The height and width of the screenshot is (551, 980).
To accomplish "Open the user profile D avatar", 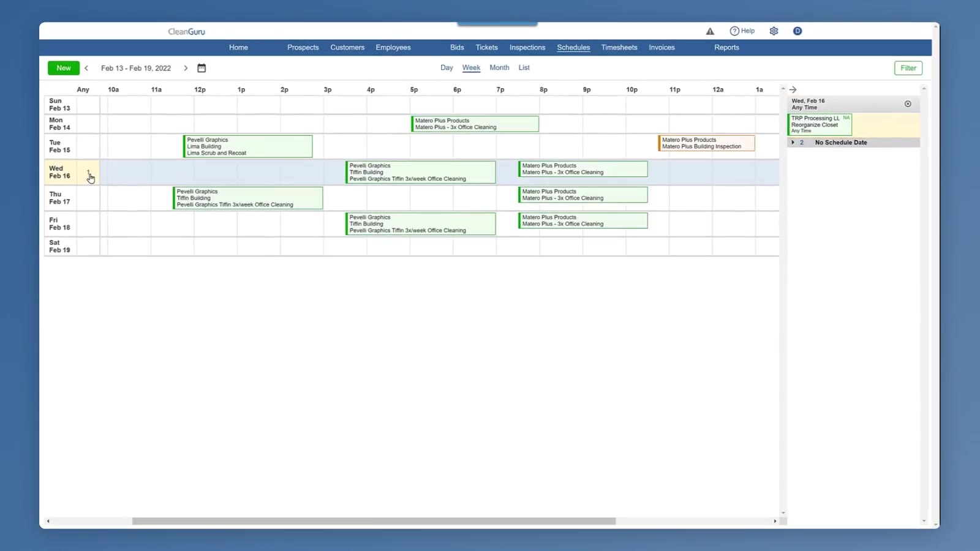I will click(797, 31).
